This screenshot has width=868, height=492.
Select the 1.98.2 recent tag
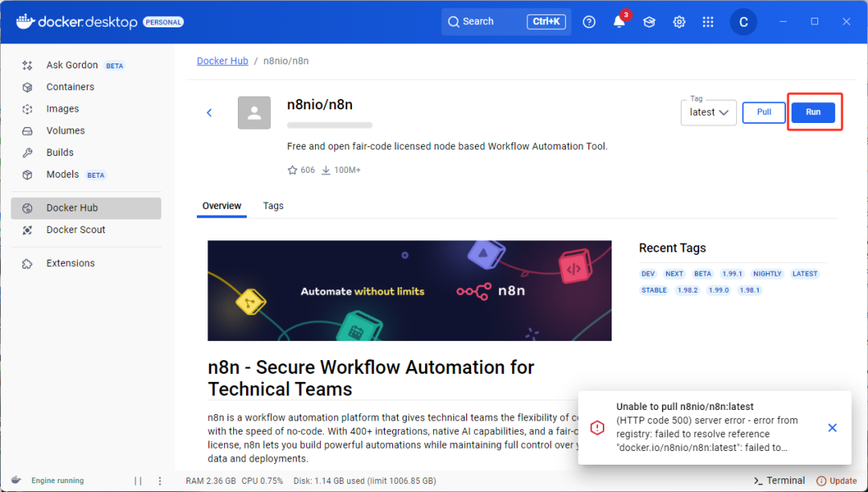point(687,290)
